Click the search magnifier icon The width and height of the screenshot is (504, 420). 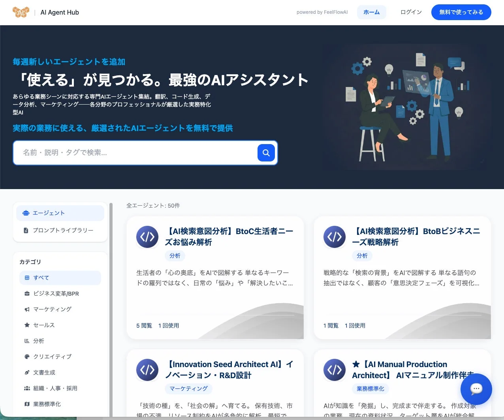pos(266,153)
